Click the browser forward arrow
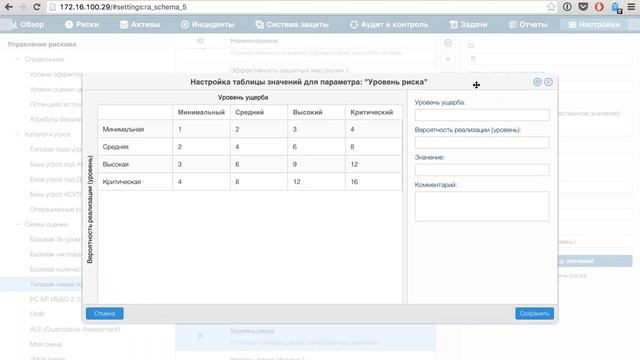 tap(22, 7)
